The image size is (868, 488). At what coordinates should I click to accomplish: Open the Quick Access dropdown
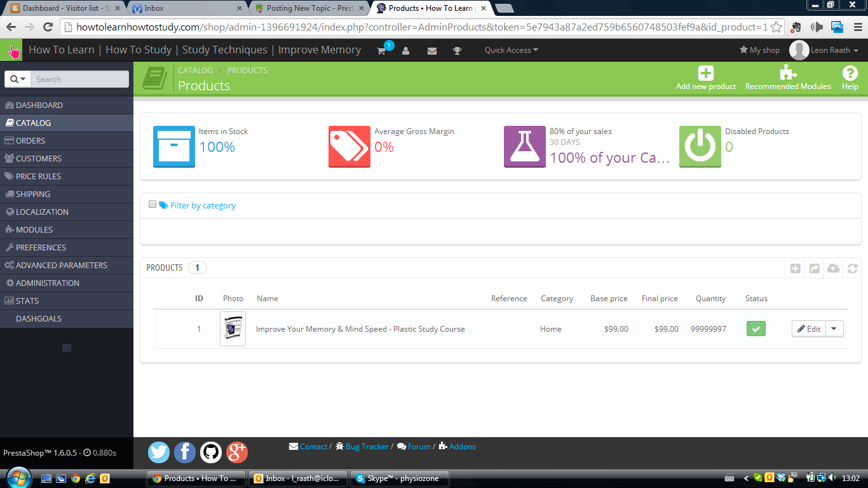click(x=511, y=50)
